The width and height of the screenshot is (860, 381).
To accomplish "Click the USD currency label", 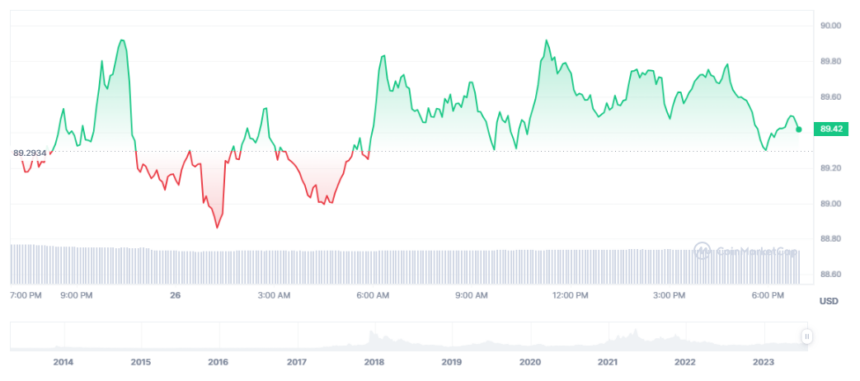I will pyautogui.click(x=829, y=301).
